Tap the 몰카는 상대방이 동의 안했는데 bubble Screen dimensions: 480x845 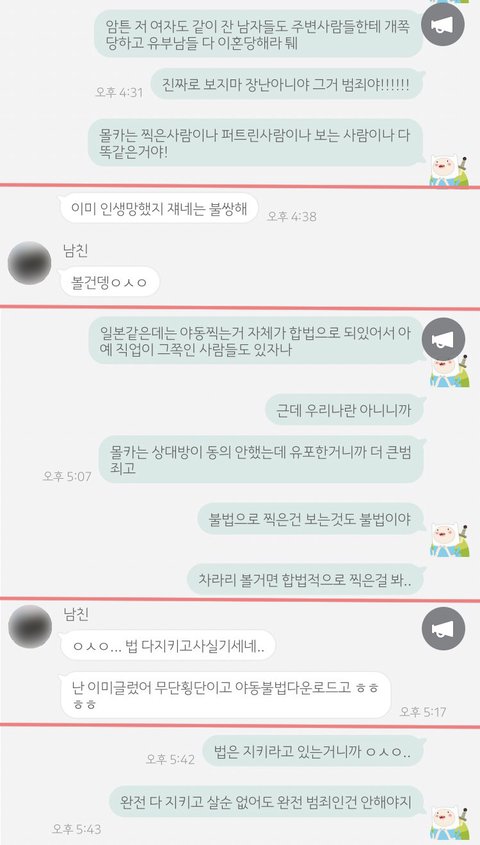[261, 460]
